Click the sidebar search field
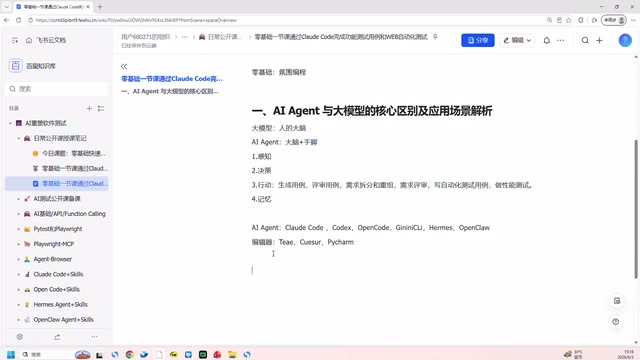The width and height of the screenshot is (640, 360). click(57, 89)
